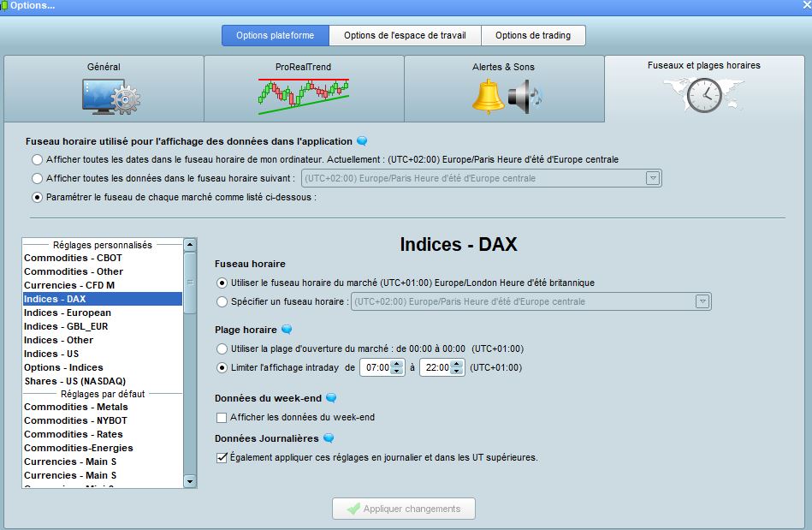Select Fuseaux et plages horaires tab
The image size is (812, 530).
click(x=704, y=88)
